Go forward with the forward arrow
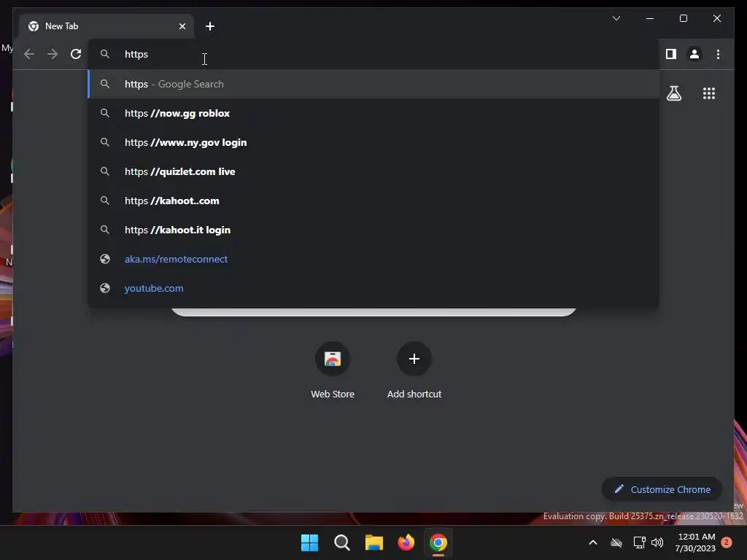 [x=53, y=54]
